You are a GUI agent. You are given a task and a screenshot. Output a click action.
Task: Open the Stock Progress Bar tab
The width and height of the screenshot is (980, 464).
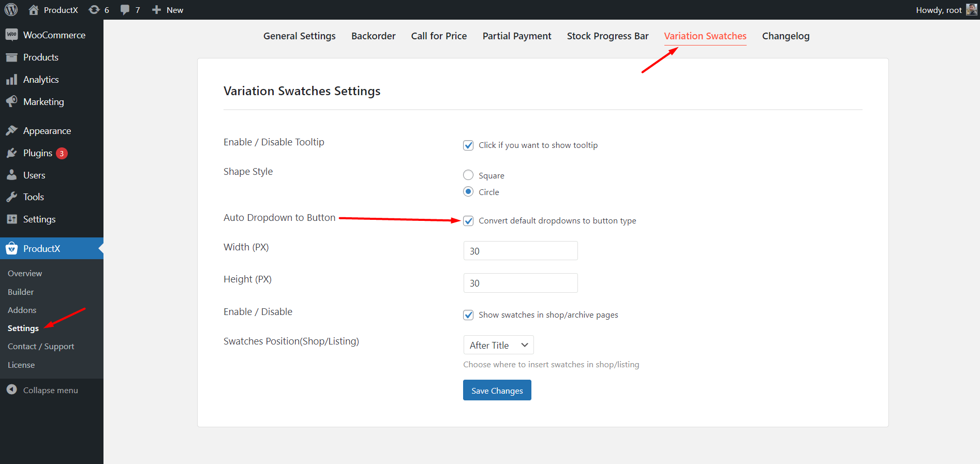pos(607,36)
